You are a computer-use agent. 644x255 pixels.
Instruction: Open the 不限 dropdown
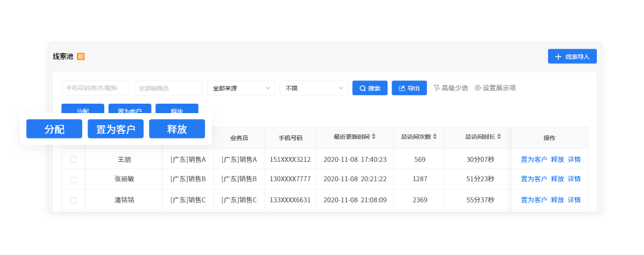(314, 88)
